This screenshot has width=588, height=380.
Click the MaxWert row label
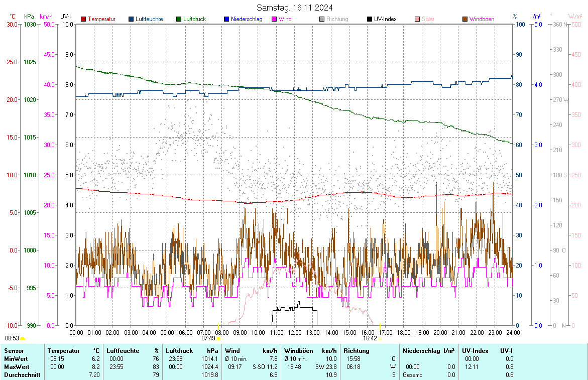click(16, 367)
